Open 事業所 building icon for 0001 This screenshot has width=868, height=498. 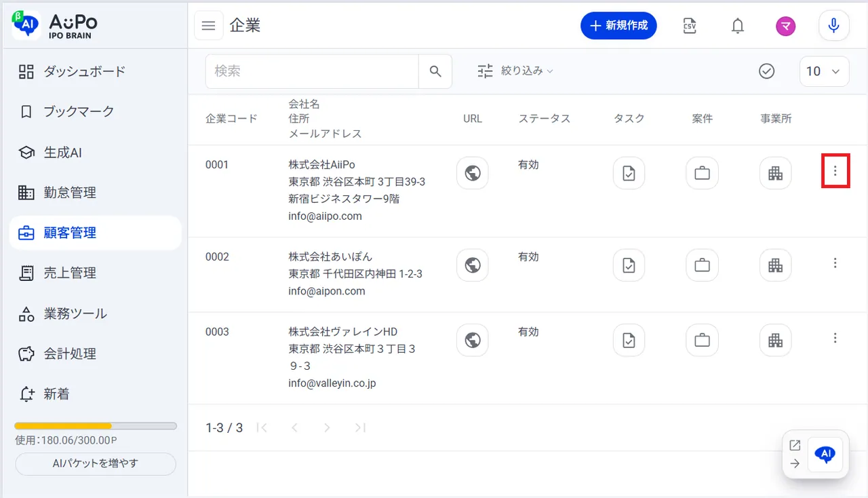coord(775,173)
